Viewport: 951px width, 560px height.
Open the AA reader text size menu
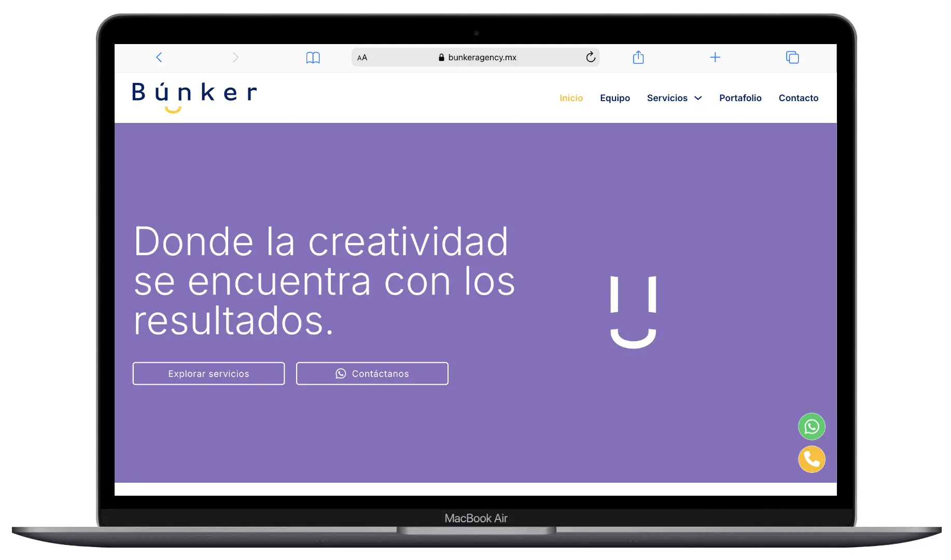point(362,58)
